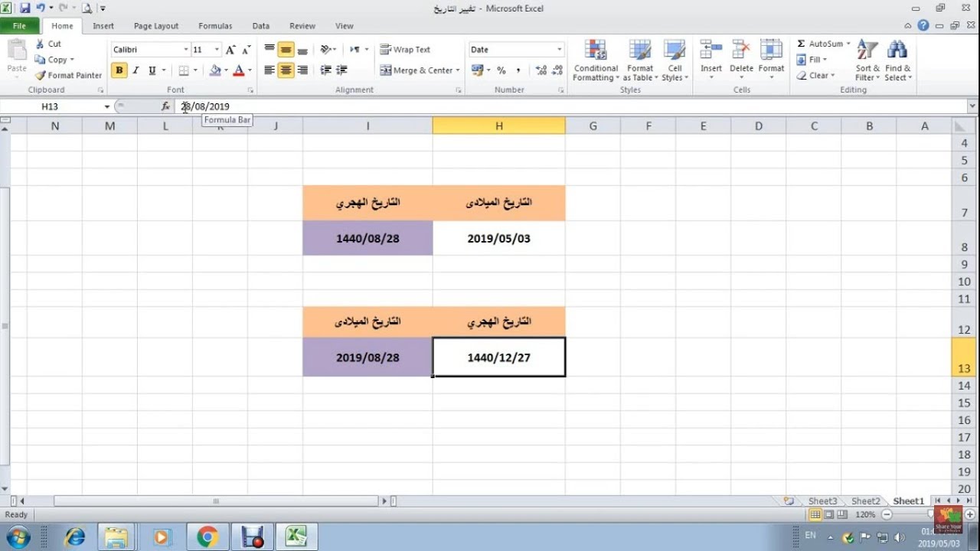This screenshot has width=980, height=551.
Task: Switch to the Page Layout tab
Action: 156,26
